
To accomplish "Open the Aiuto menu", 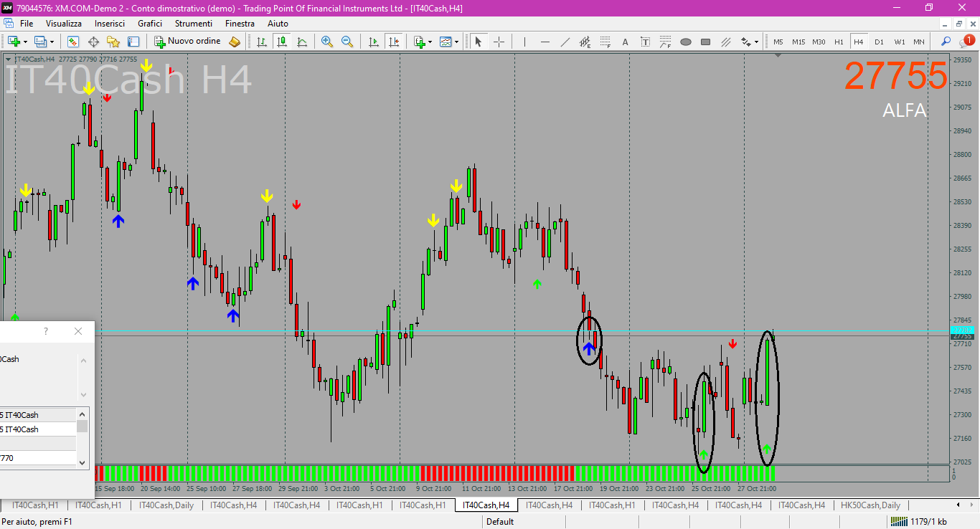I will tap(278, 24).
